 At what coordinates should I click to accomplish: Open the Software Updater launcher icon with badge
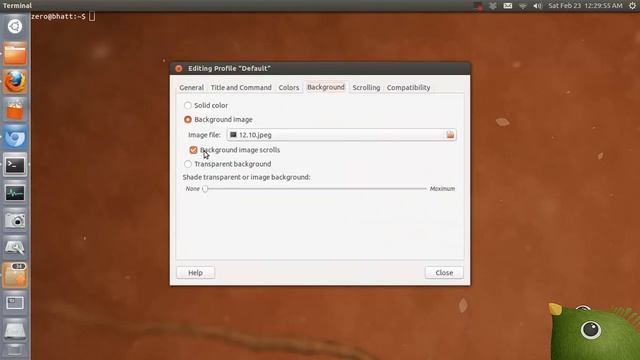tap(15, 276)
